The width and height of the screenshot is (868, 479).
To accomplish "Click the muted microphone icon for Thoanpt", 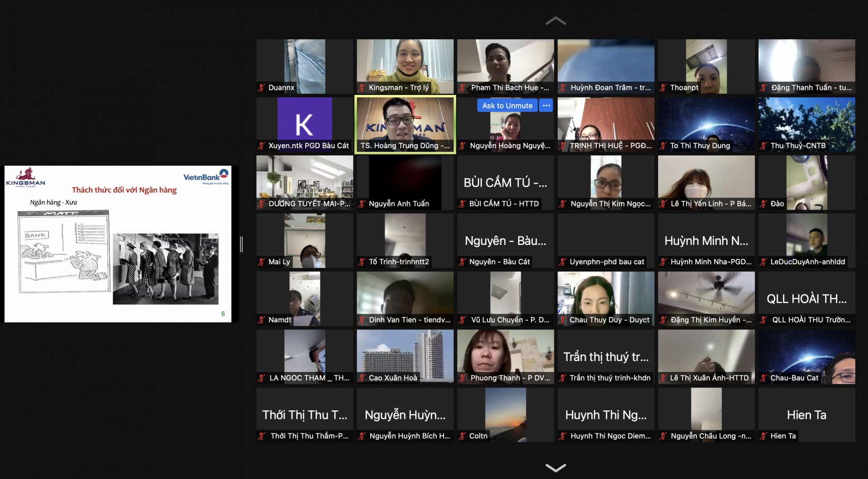I will pos(663,88).
